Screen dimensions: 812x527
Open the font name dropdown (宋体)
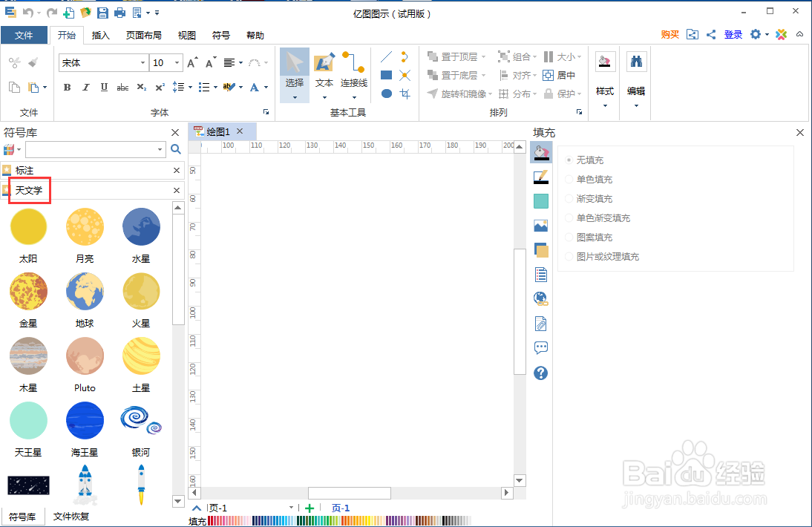point(143,62)
